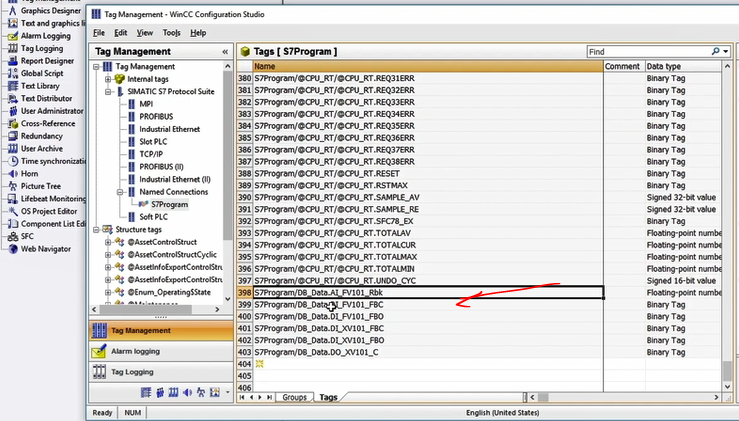
Task: Click the Horn speaker shortcut icon in navigation footer
Action: (188, 392)
